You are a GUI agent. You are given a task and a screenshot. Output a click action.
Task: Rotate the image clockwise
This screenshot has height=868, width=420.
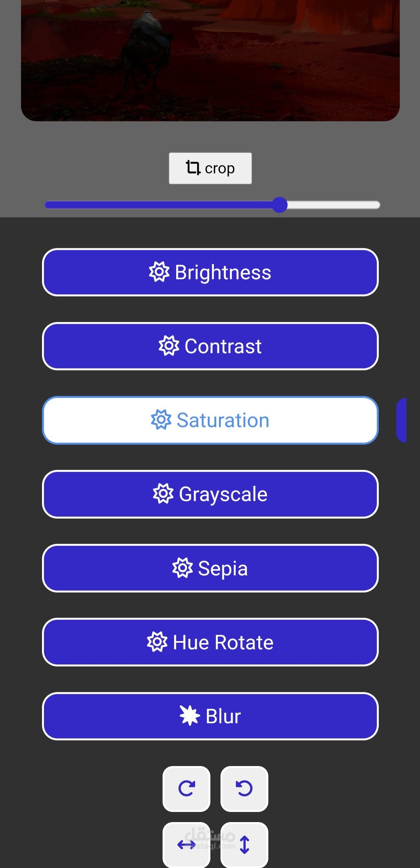(x=187, y=789)
